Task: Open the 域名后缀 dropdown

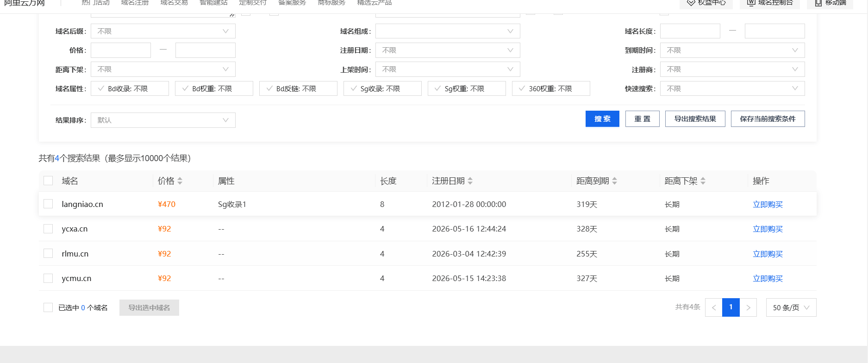Action: click(163, 31)
